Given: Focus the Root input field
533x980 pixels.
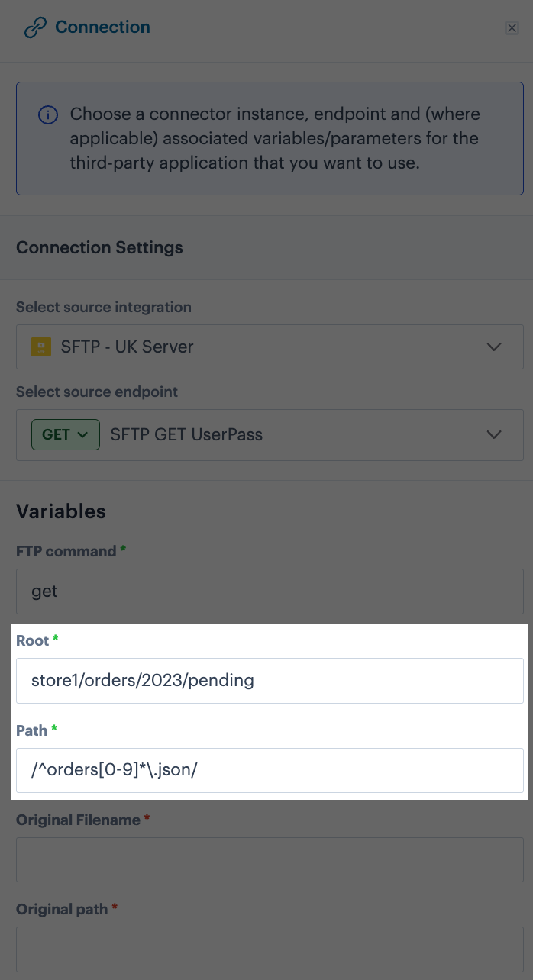Looking at the screenshot, I should pyautogui.click(x=270, y=681).
